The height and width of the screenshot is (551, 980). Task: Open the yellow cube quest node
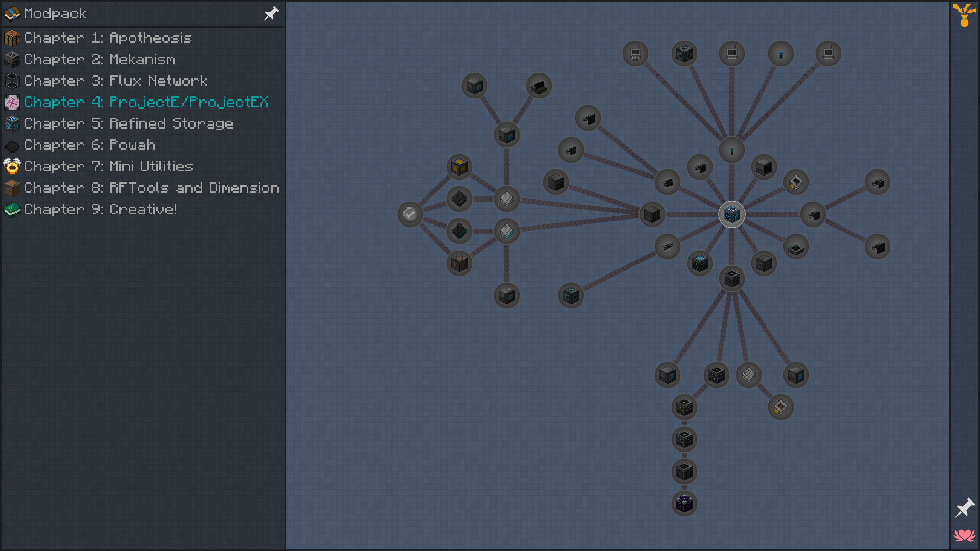point(459,167)
